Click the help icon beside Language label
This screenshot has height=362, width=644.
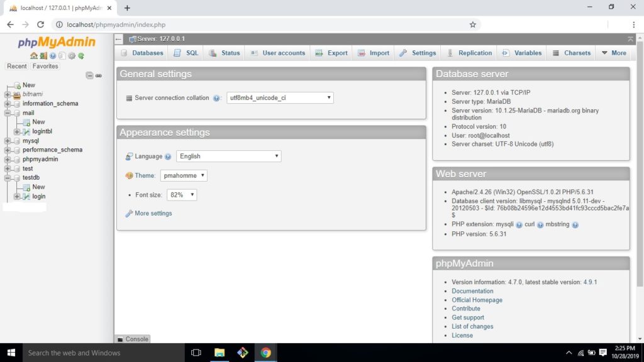[x=167, y=156]
